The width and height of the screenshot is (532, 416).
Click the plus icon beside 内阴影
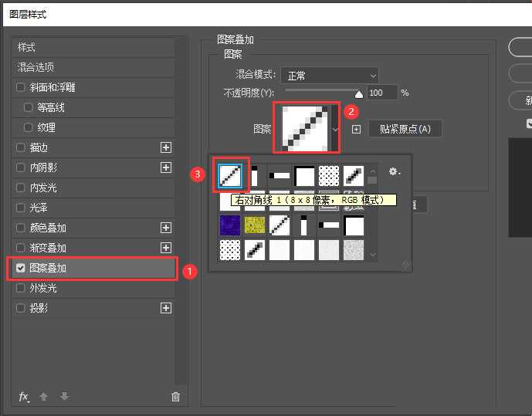pyautogui.click(x=165, y=167)
